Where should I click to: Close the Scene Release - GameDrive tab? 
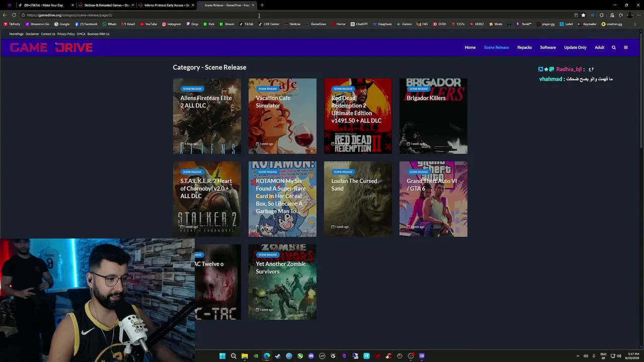pos(253,5)
